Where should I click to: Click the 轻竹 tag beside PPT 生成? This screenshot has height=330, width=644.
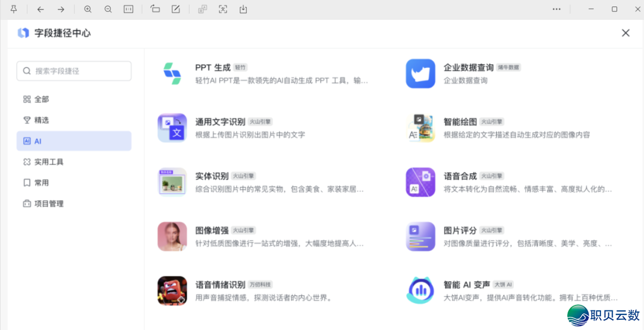pyautogui.click(x=241, y=67)
